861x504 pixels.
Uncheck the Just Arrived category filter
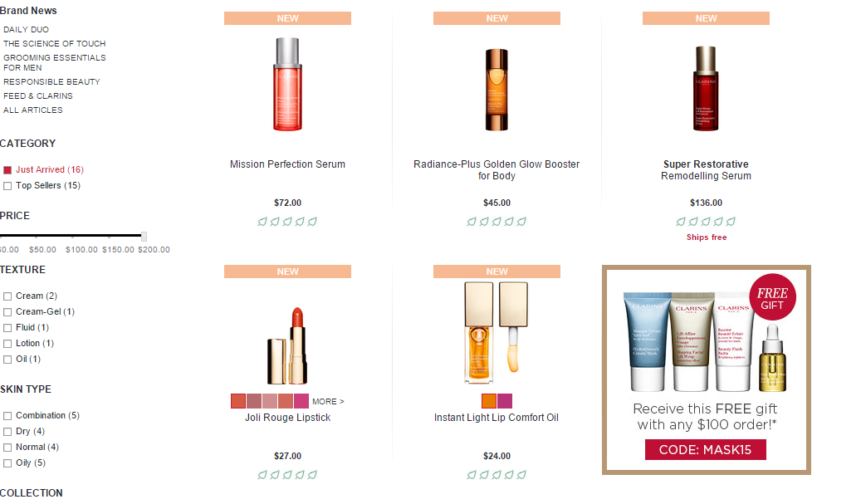(x=7, y=170)
